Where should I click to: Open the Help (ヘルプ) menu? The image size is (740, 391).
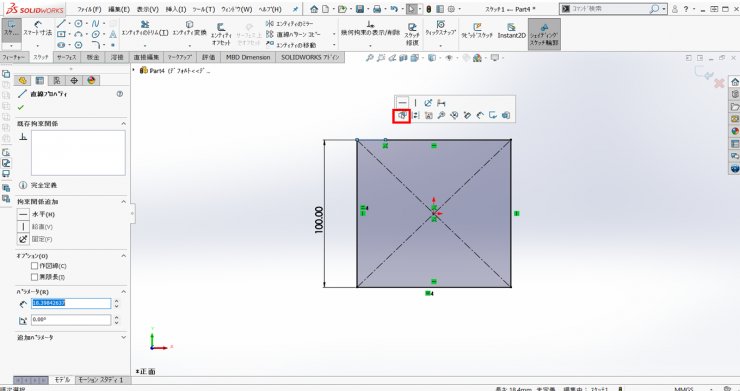click(270, 9)
